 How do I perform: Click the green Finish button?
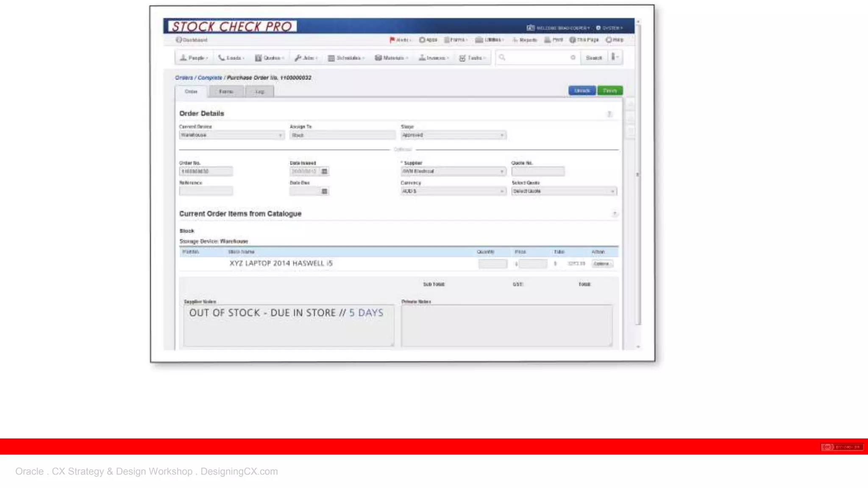pyautogui.click(x=609, y=91)
